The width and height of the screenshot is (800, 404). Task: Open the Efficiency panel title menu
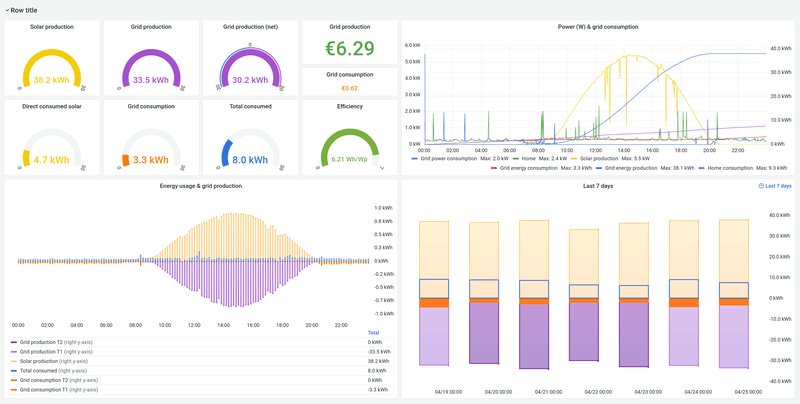(x=349, y=106)
